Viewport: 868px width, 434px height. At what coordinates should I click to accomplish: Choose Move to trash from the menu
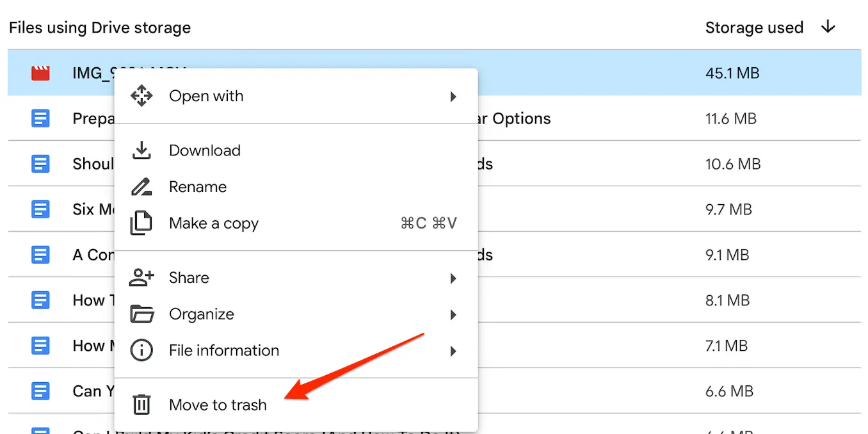pyautogui.click(x=218, y=404)
